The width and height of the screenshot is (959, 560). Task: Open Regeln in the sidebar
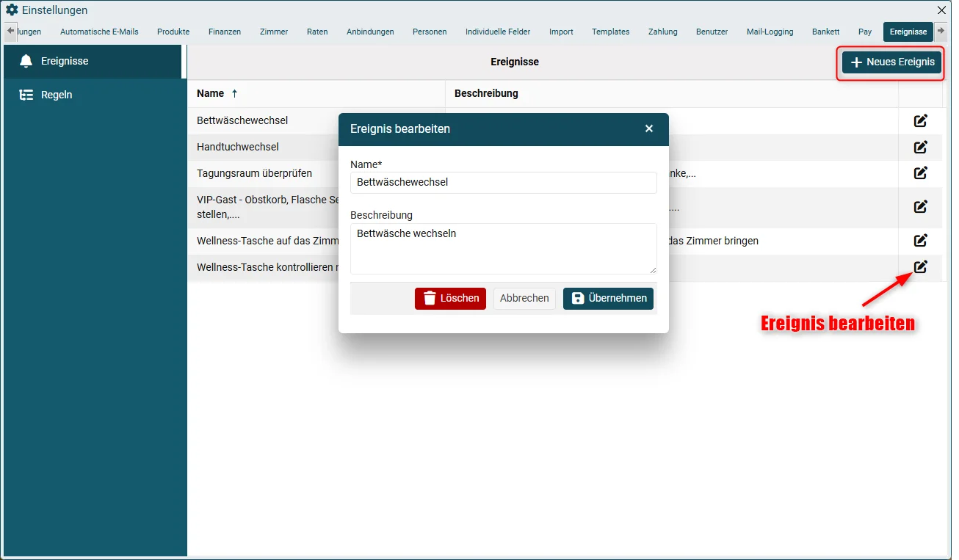coord(92,95)
